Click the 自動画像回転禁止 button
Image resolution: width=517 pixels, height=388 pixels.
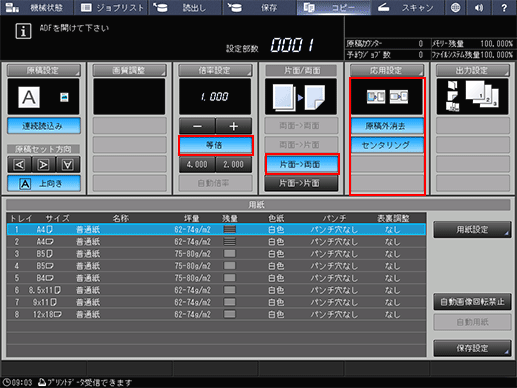point(472,302)
